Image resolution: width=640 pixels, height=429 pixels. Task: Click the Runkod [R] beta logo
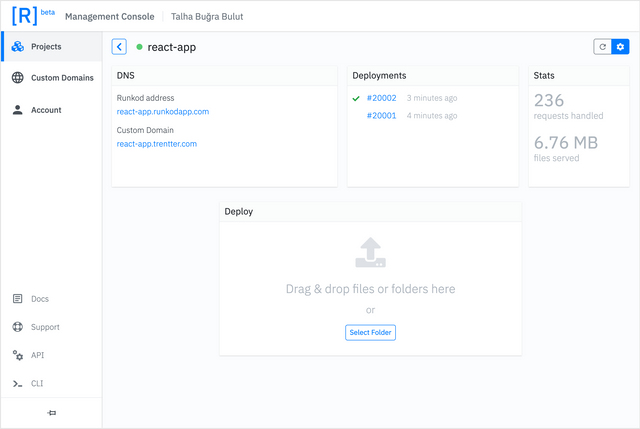pyautogui.click(x=33, y=16)
